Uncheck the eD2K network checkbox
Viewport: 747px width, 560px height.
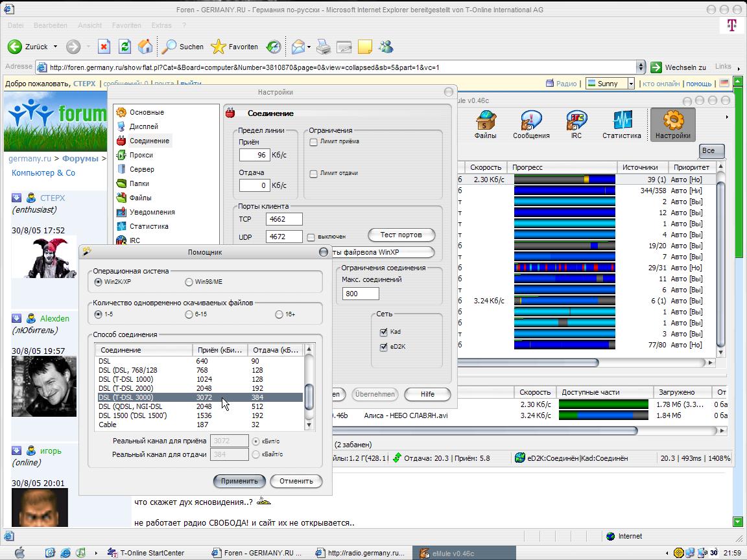pyautogui.click(x=383, y=347)
